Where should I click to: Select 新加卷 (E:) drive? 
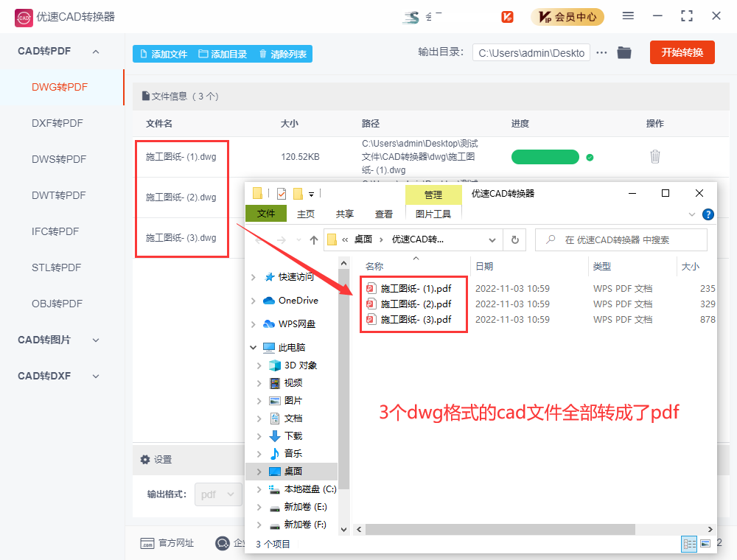coord(298,508)
